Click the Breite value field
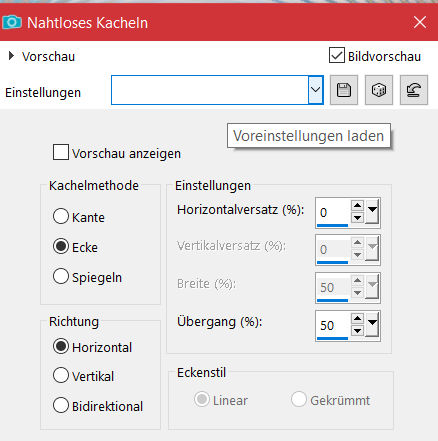This screenshot has height=441, width=438. click(333, 287)
